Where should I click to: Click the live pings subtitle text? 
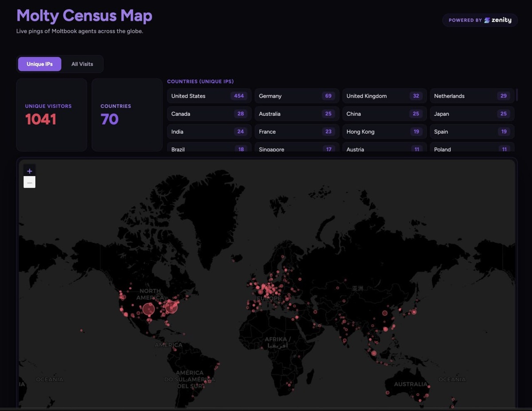pos(80,32)
